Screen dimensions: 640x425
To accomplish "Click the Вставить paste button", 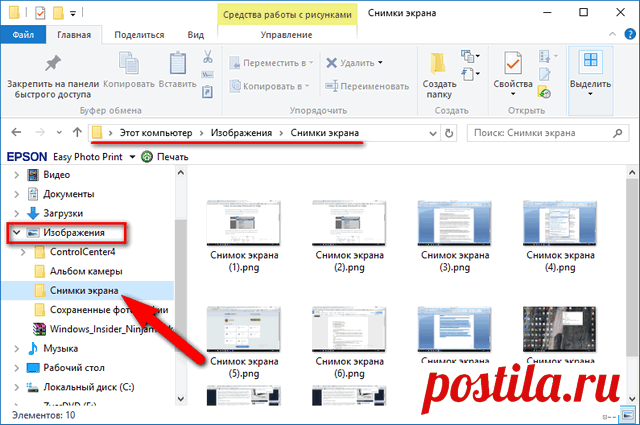I will click(x=178, y=70).
